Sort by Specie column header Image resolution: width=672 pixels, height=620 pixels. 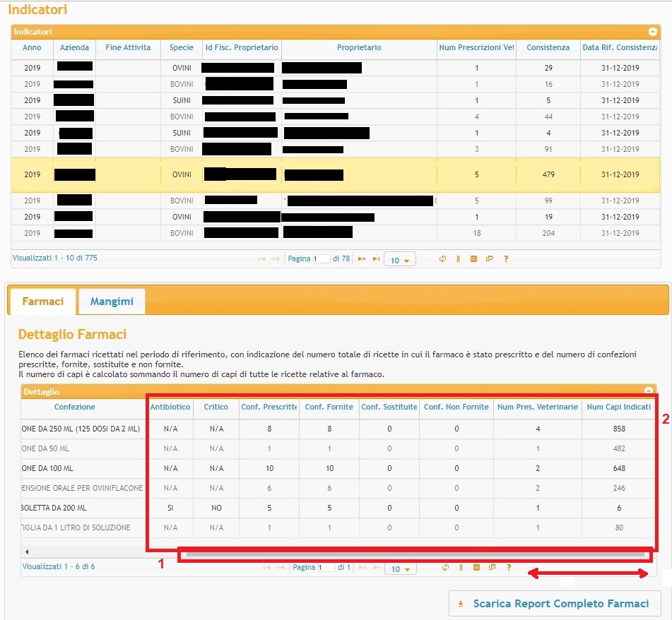(x=182, y=47)
